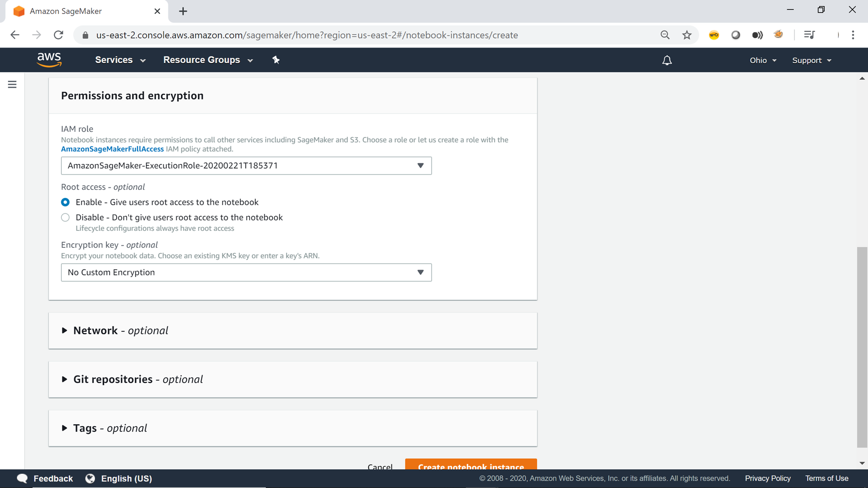Click the pin shortcuts icon in navbar

tap(276, 60)
